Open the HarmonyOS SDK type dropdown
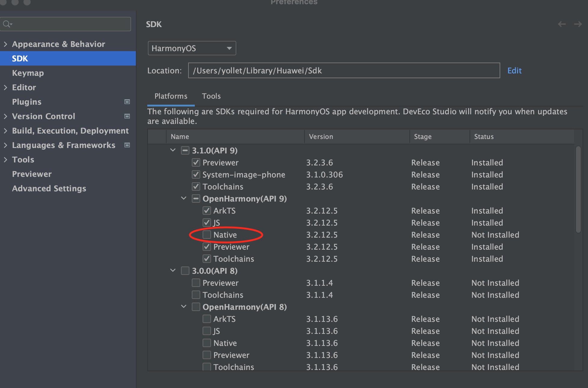The height and width of the screenshot is (388, 588). 192,48
